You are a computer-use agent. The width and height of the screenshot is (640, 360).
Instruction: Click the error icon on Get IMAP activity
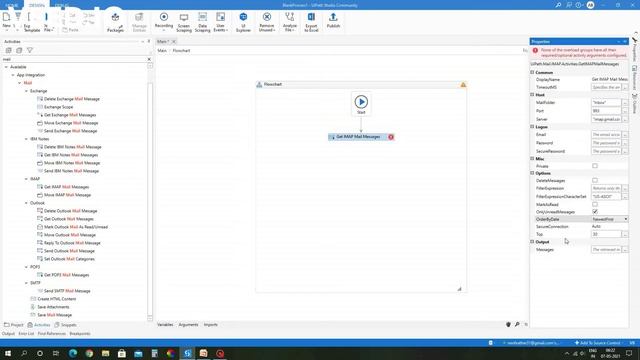pos(391,137)
